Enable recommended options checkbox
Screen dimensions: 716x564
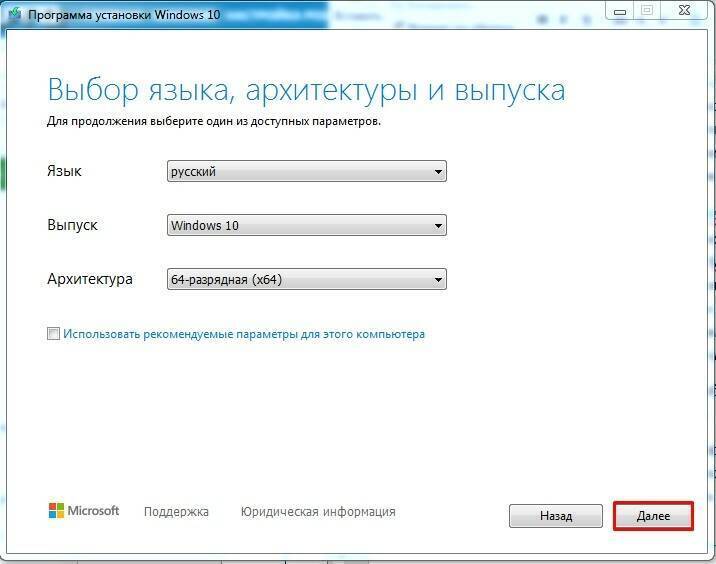(x=54, y=334)
